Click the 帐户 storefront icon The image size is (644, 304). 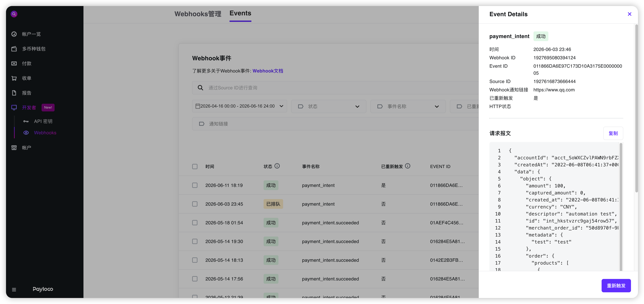(14, 148)
